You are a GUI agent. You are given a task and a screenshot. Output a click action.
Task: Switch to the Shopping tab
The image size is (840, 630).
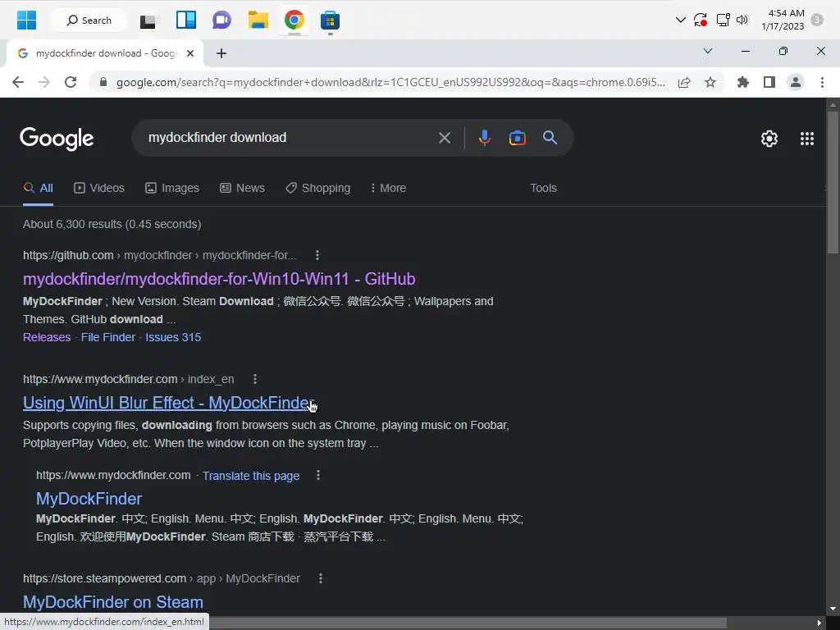click(318, 188)
